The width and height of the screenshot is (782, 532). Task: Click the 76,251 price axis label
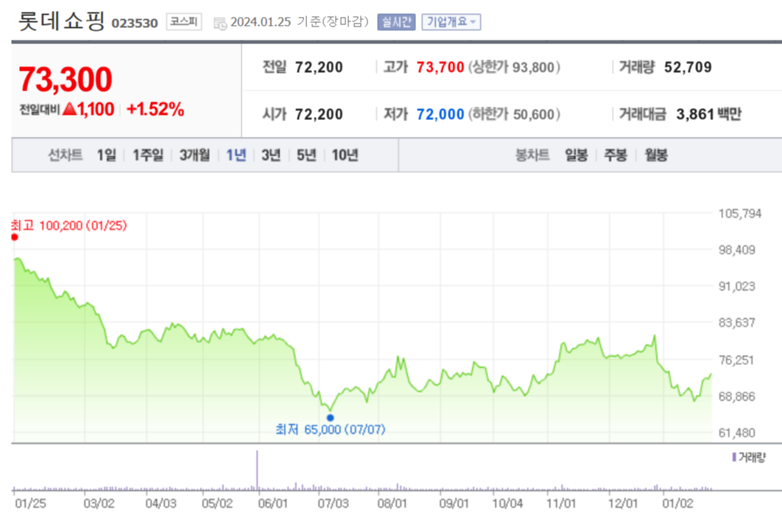(x=736, y=360)
